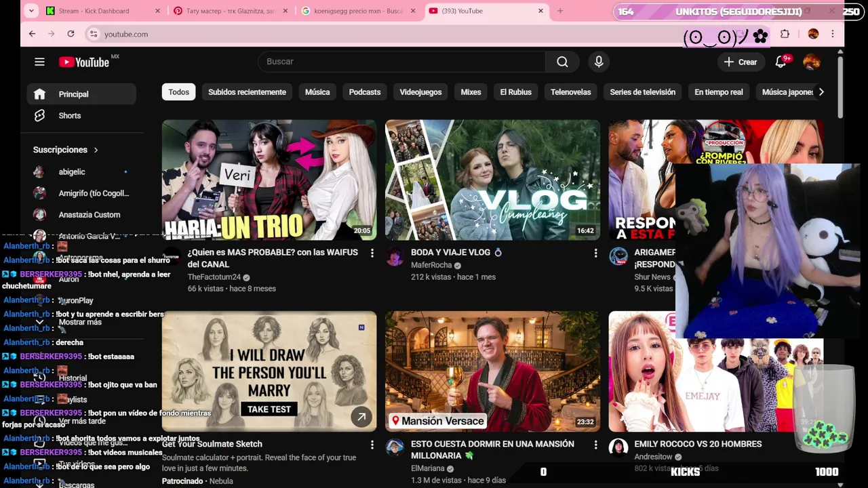868x488 pixels.
Task: Open the browser extensions puzzle icon
Action: [785, 34]
